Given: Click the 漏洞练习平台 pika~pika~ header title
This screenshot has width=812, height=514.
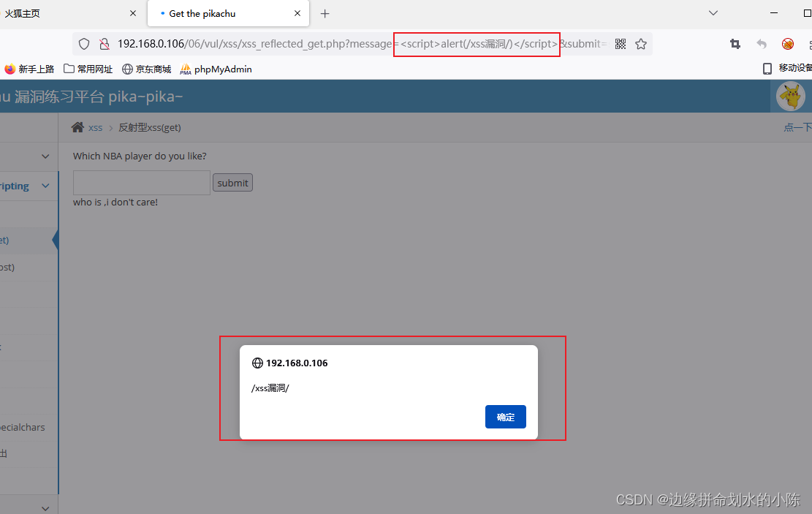Looking at the screenshot, I should tap(91, 97).
